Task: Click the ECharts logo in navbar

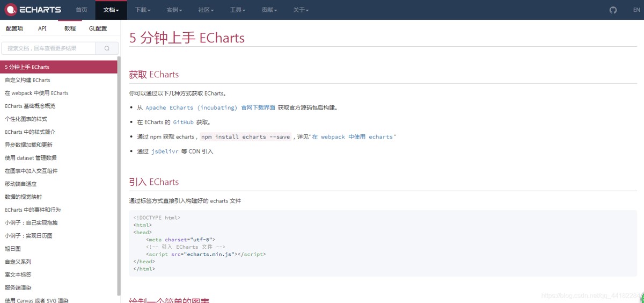Action: [33, 10]
